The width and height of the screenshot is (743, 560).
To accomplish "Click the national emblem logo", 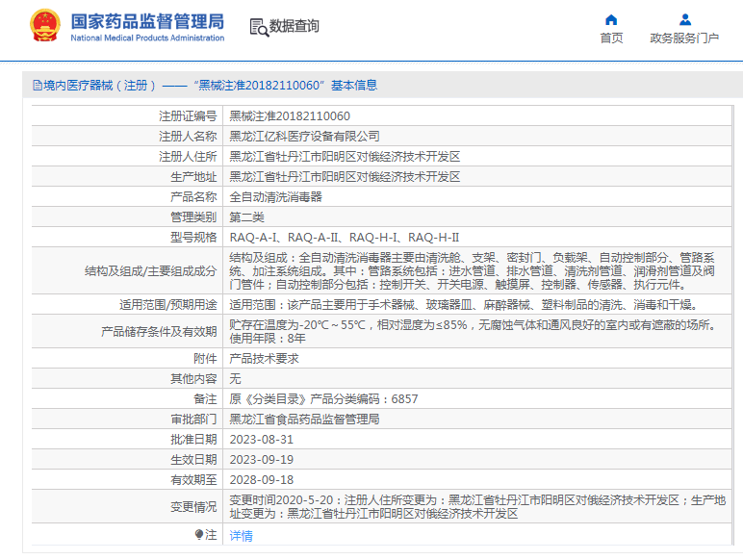I will click(45, 26).
